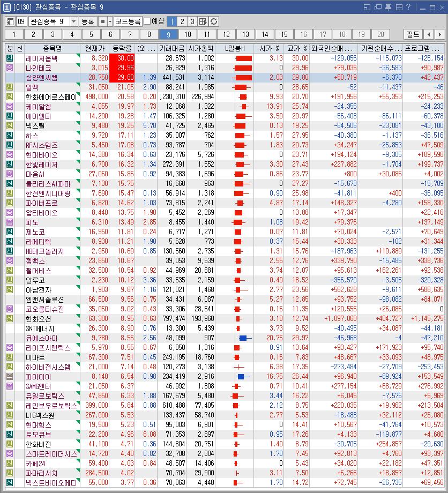
Task: Click the red 30.00 rate cell for 레이저옵텍
Action: [122, 58]
